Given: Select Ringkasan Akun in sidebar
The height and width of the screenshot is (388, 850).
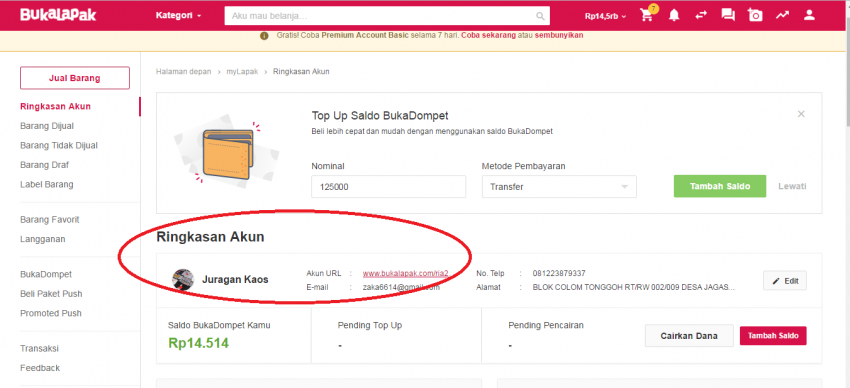Looking at the screenshot, I should (55, 106).
